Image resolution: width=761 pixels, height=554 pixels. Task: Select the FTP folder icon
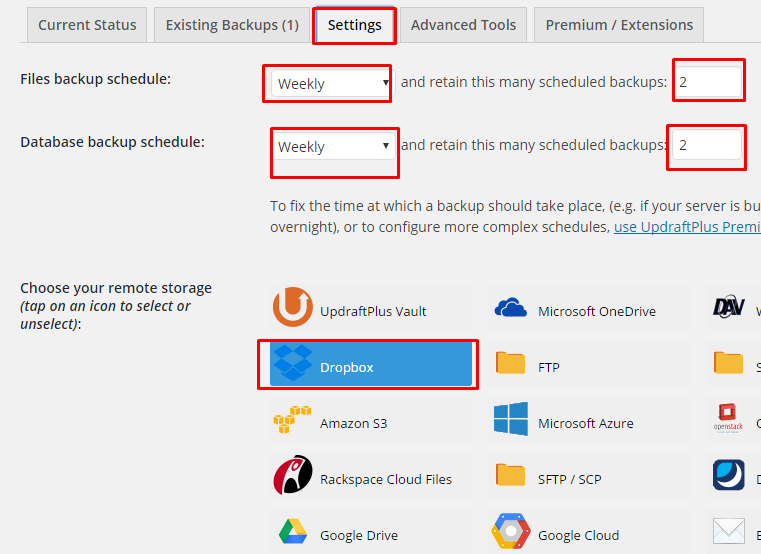pos(511,363)
